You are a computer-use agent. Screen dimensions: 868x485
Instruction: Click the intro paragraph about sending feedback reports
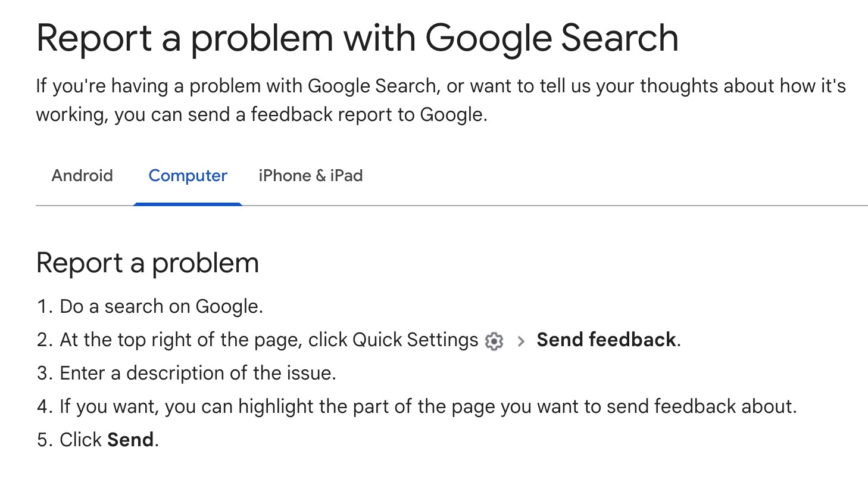point(441,86)
